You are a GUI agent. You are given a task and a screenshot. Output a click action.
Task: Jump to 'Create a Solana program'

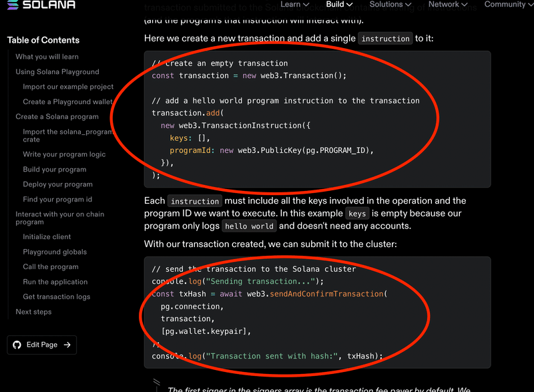click(57, 117)
